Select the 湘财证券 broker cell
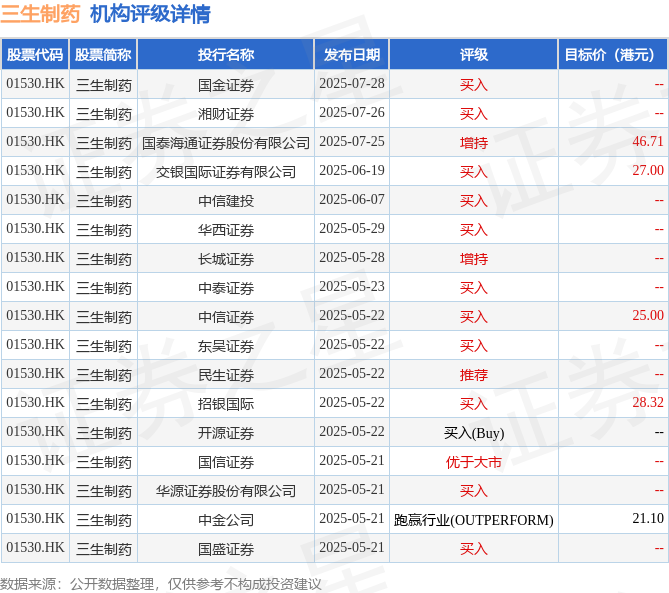This screenshot has height=593, width=669. click(226, 114)
